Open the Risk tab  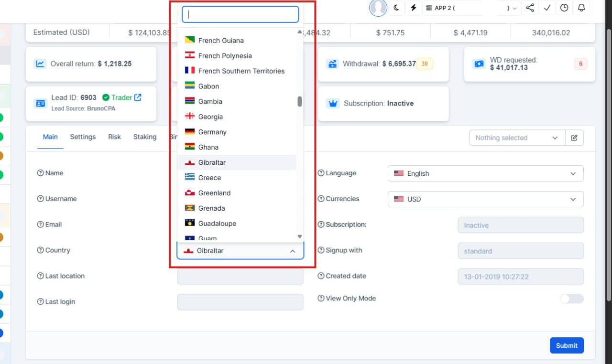pos(114,137)
